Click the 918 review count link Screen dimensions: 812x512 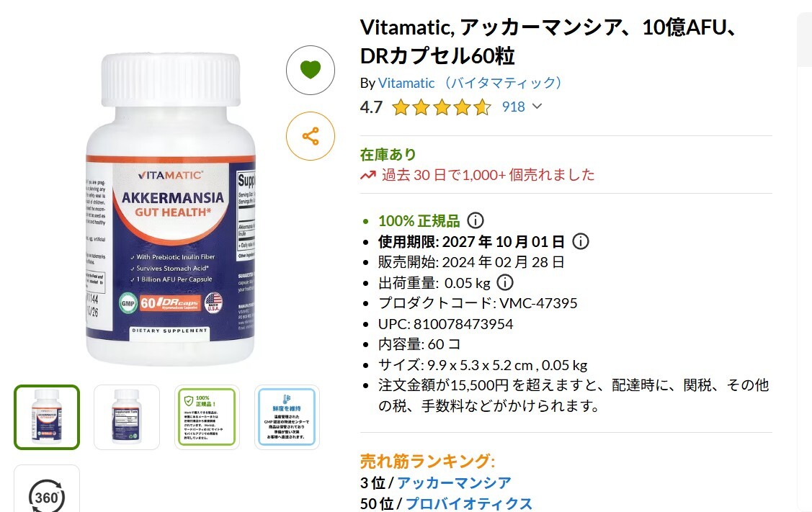tap(513, 107)
